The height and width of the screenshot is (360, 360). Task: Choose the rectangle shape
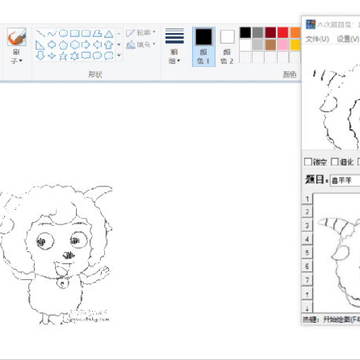[74, 33]
